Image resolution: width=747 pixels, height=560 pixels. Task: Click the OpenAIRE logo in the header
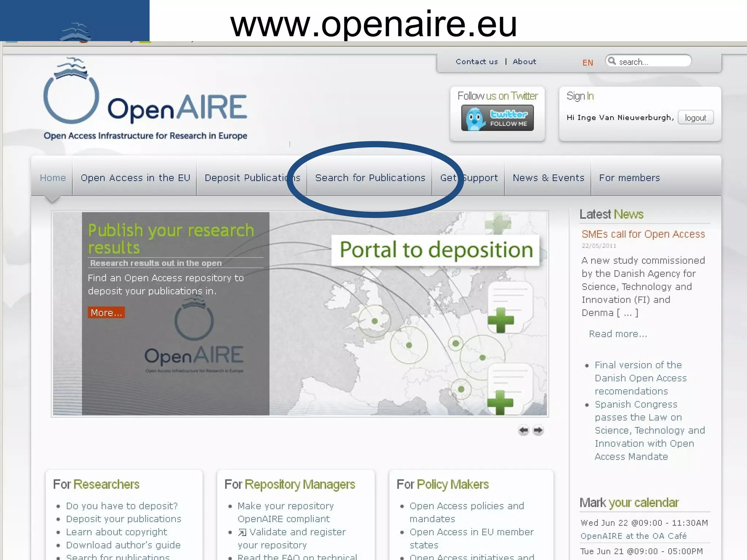[x=145, y=99]
